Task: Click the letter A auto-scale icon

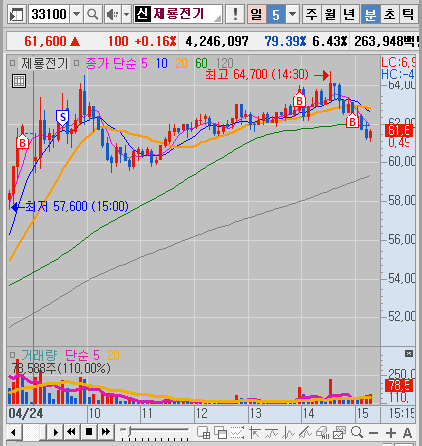Action: (407, 433)
